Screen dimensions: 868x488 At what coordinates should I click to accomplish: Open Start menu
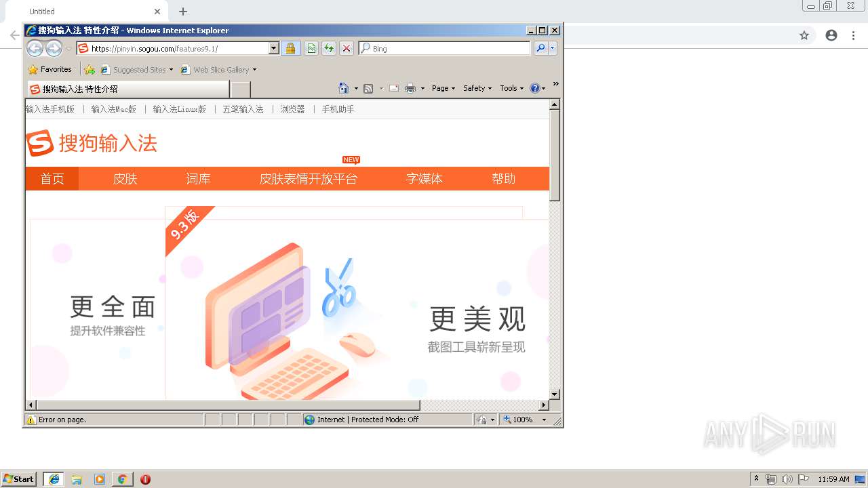[x=18, y=479]
